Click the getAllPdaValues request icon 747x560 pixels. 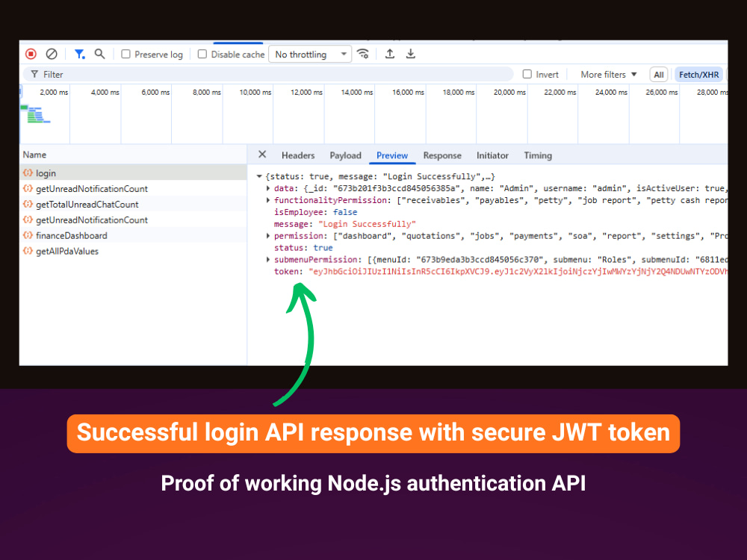pyautogui.click(x=28, y=251)
